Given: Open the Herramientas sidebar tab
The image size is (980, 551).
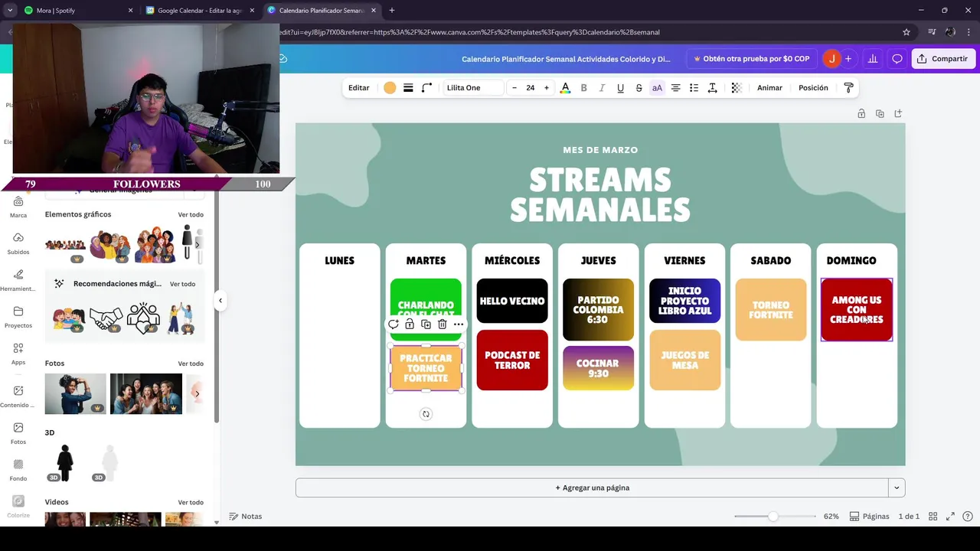Looking at the screenshot, I should pyautogui.click(x=18, y=281).
